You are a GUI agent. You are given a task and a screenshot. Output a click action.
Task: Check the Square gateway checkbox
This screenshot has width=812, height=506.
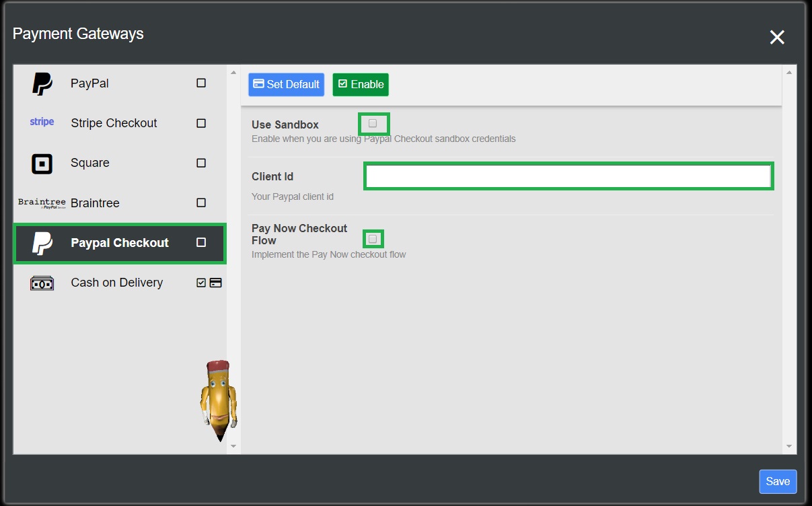coord(200,162)
